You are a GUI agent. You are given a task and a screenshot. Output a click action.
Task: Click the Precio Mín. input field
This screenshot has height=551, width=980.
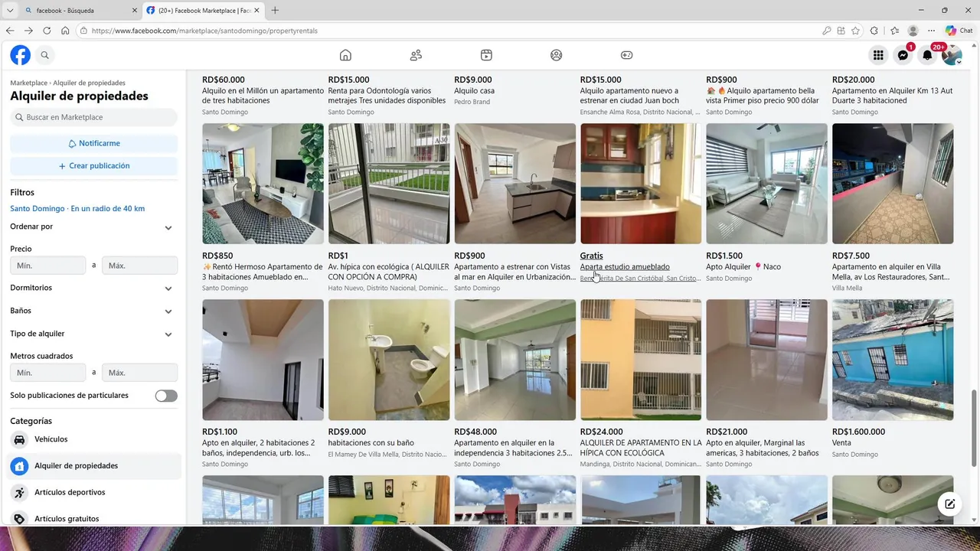click(x=48, y=266)
